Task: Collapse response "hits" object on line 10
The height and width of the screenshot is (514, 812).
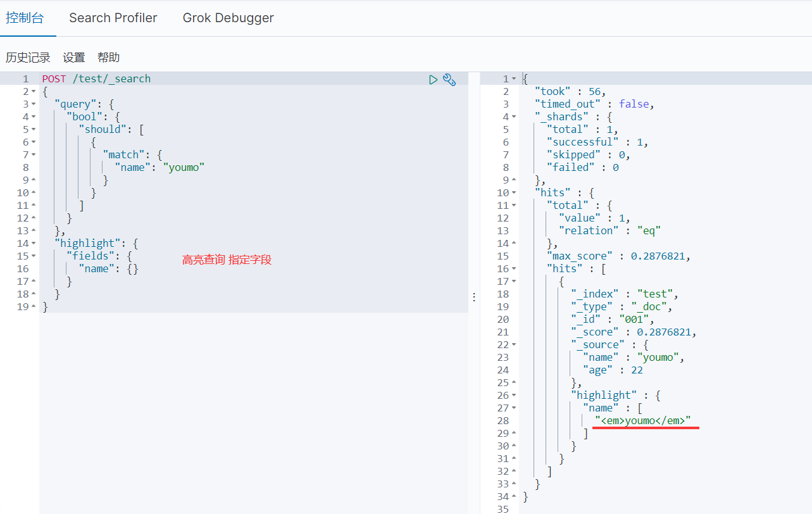Action: pyautogui.click(x=514, y=193)
